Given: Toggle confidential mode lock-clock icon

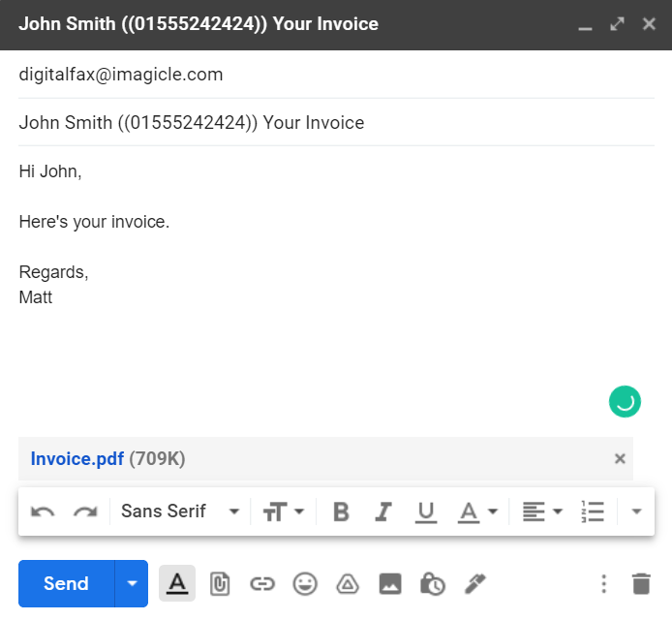Looking at the screenshot, I should coord(432,583).
